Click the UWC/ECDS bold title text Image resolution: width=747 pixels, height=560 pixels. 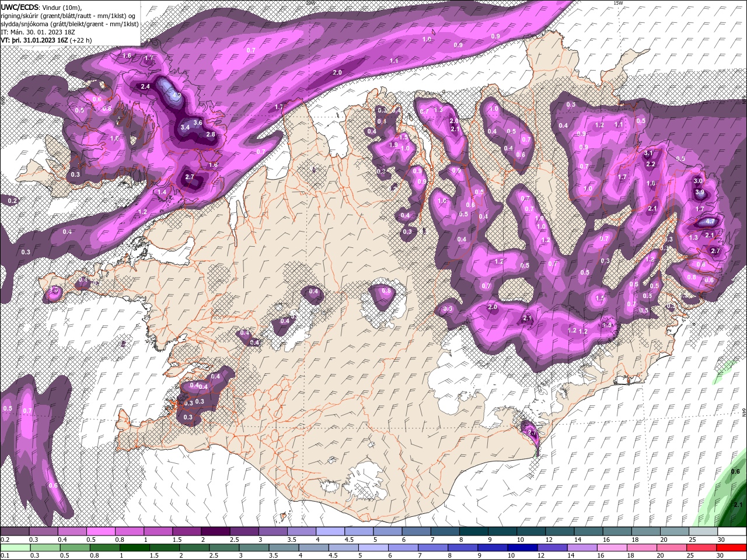point(20,6)
